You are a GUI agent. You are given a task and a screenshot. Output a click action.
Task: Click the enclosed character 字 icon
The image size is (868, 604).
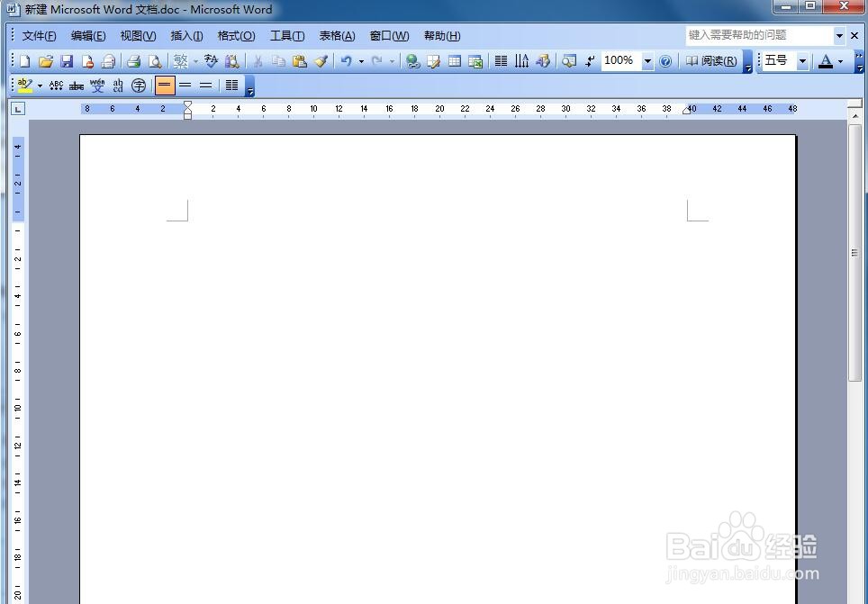pyautogui.click(x=139, y=86)
